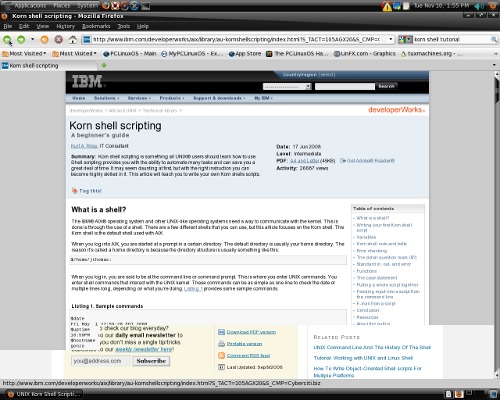Open the Services navigation menu
Image resolution: width=500 pixels, height=400 pixels.
139,98
